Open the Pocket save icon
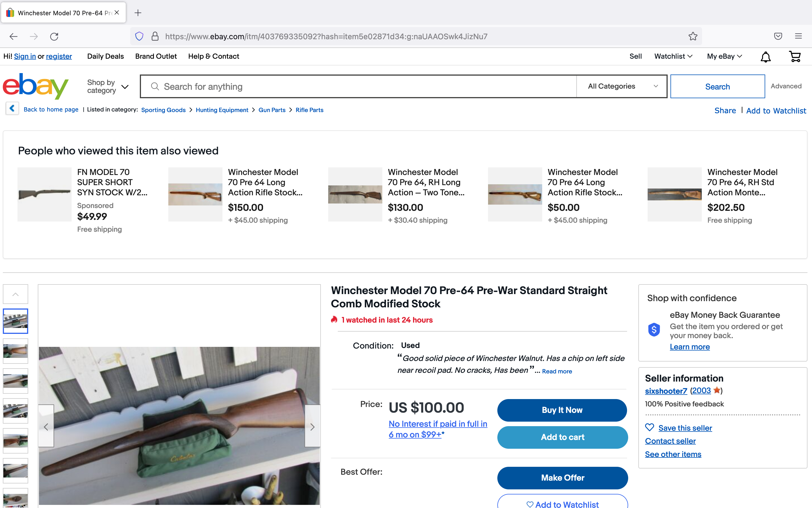 tap(778, 36)
